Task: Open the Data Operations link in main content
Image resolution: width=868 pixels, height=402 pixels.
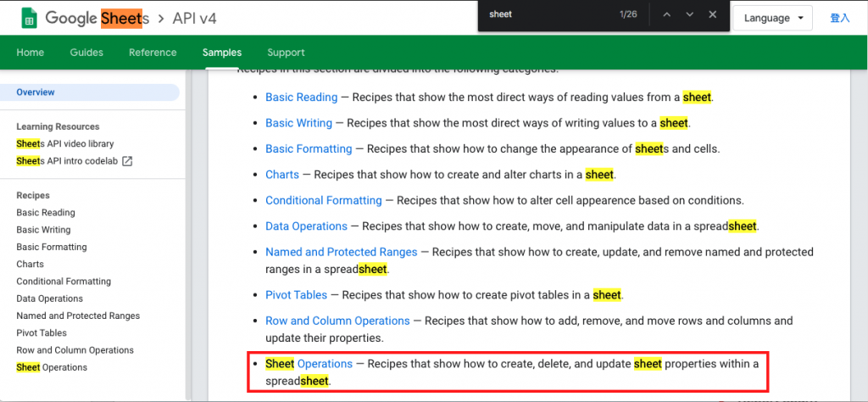Action: (307, 226)
